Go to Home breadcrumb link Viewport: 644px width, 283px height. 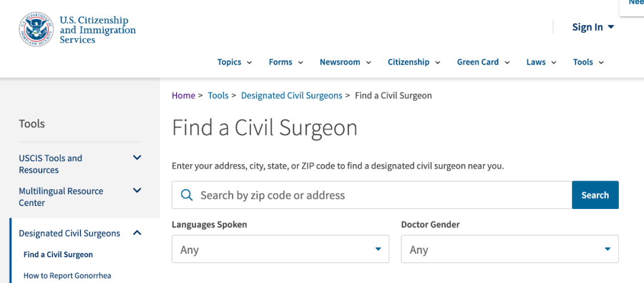pyautogui.click(x=183, y=96)
